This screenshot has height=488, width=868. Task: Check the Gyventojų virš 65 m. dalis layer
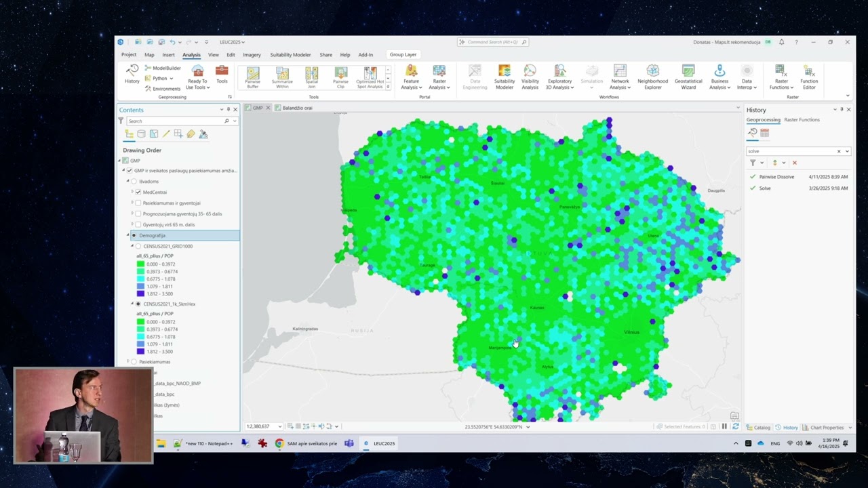point(138,224)
